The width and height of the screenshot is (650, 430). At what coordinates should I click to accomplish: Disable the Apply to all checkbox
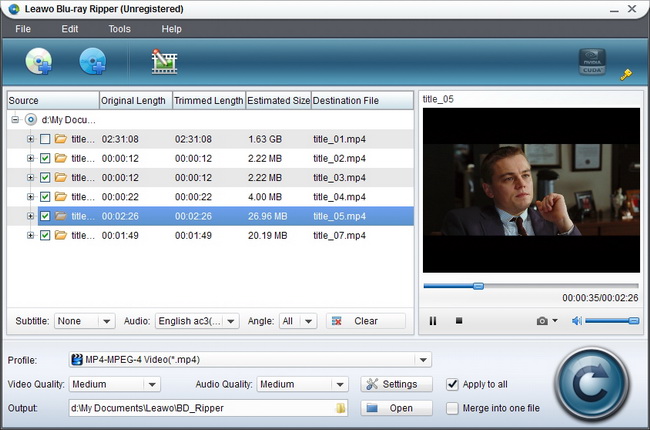click(452, 384)
